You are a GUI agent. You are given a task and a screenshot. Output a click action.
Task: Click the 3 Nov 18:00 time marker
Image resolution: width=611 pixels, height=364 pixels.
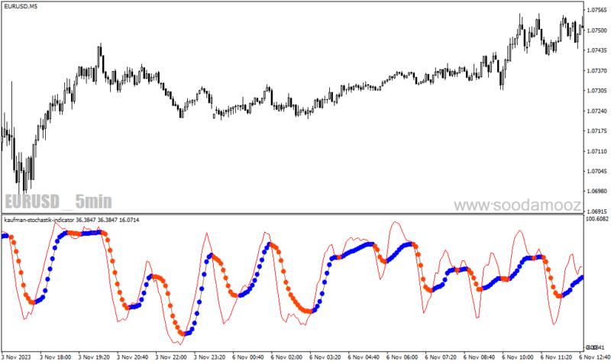[x=55, y=357]
